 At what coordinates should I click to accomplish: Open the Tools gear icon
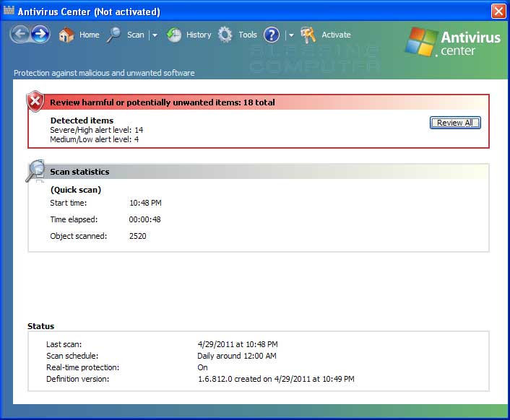pyautogui.click(x=225, y=35)
